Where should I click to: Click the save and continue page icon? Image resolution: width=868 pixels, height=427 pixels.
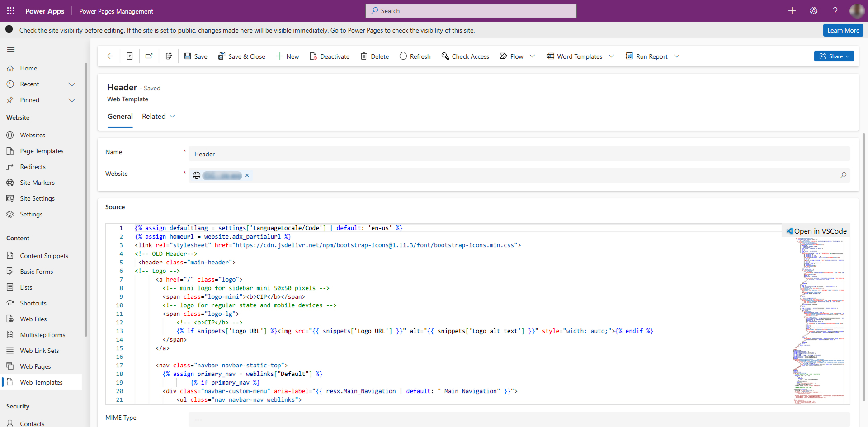tap(169, 56)
